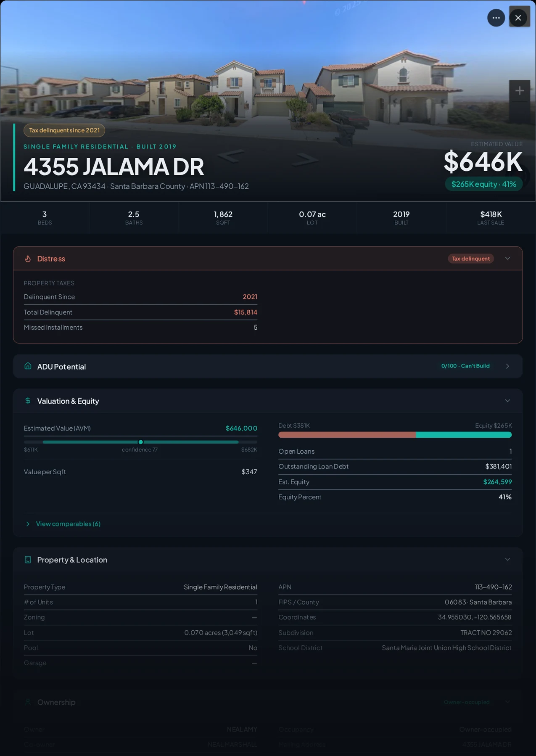
Task: Click the 2.5 BATHS stat cell
Action: (x=134, y=218)
